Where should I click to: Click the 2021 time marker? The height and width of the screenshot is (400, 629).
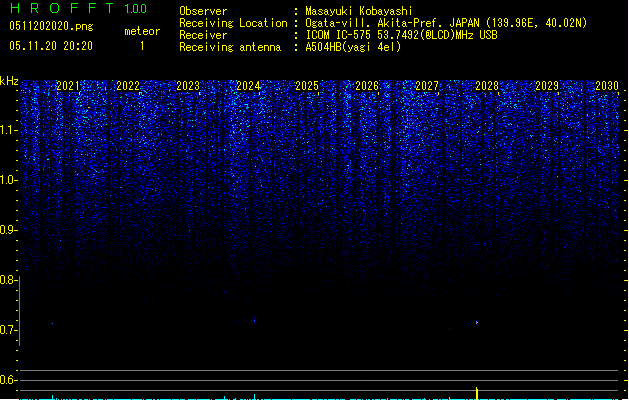click(68, 86)
